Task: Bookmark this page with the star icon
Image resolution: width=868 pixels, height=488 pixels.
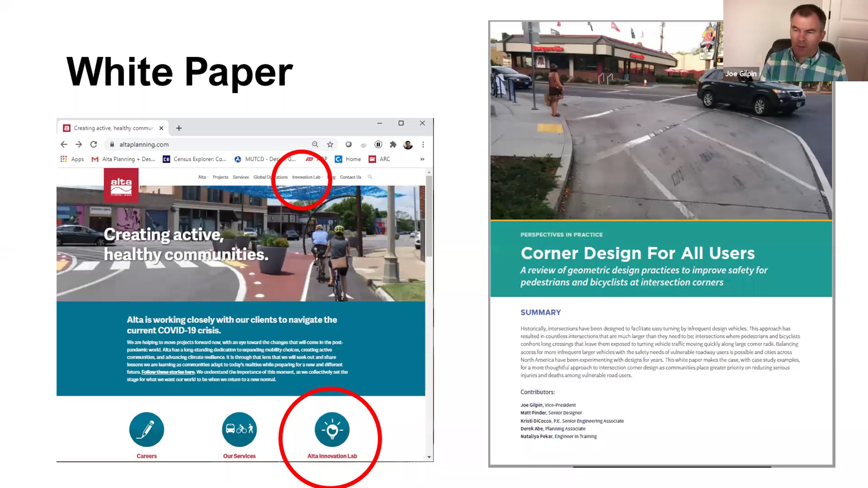Action: pos(330,145)
